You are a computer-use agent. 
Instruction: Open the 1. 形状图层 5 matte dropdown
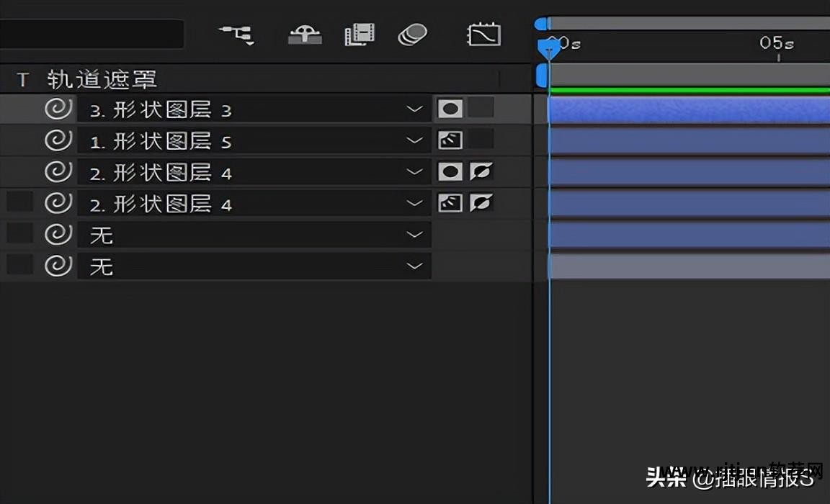point(414,140)
